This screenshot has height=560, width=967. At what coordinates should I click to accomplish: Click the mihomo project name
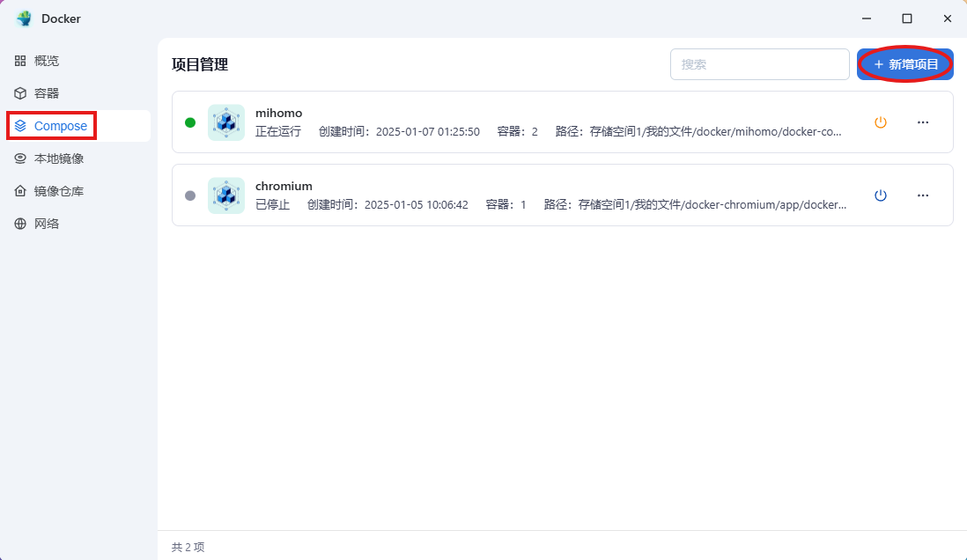279,113
